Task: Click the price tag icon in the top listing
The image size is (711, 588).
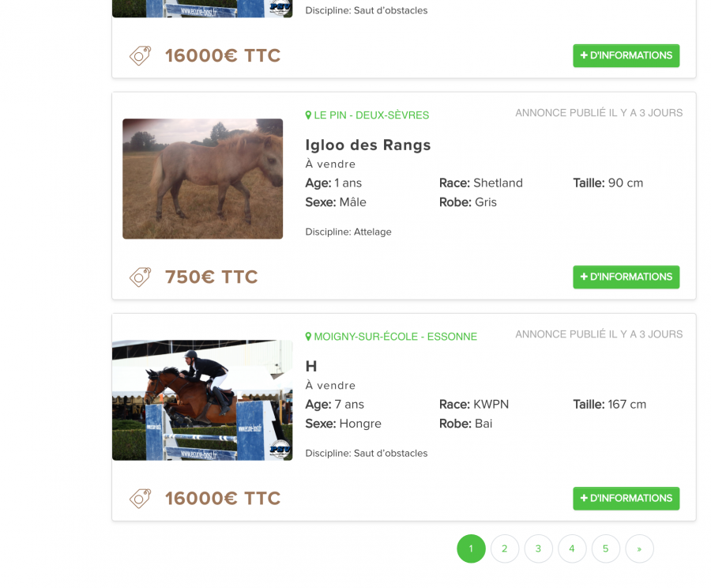Action: point(140,56)
